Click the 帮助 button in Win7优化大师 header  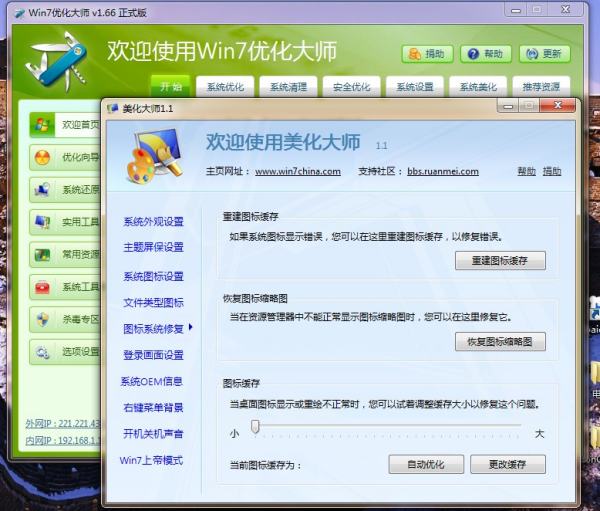point(486,54)
